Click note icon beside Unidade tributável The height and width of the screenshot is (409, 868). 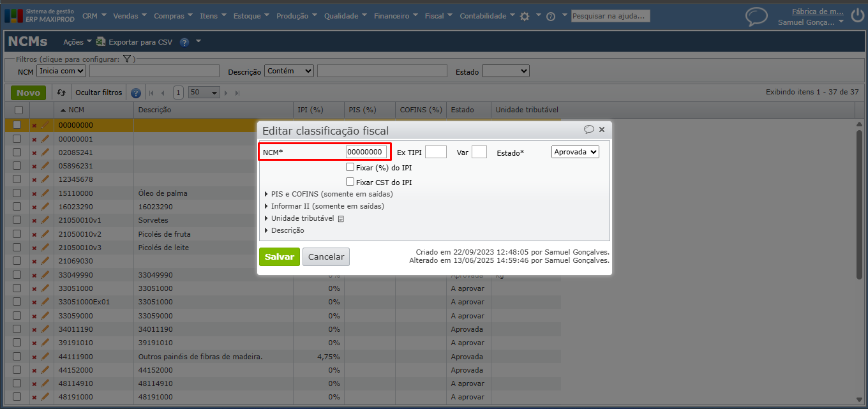(x=341, y=219)
